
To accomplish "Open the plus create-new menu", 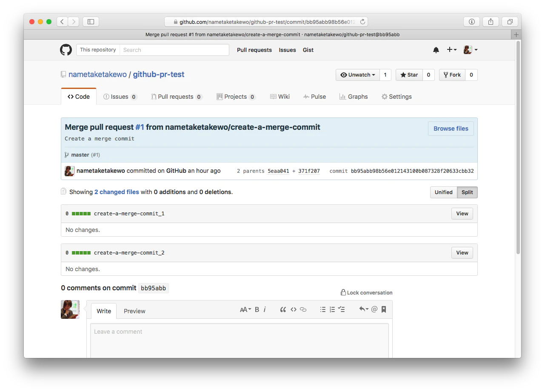I will [x=451, y=50].
